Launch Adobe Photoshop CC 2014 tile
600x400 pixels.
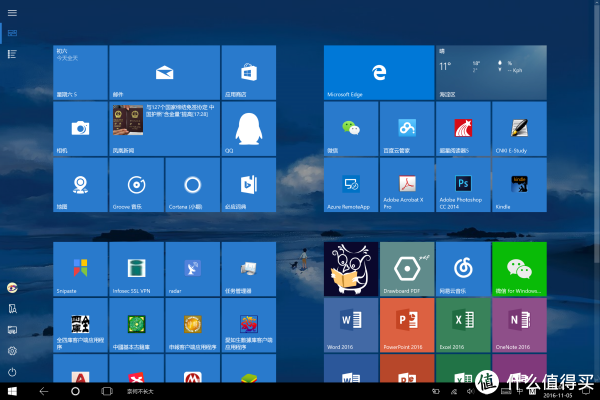(463, 185)
